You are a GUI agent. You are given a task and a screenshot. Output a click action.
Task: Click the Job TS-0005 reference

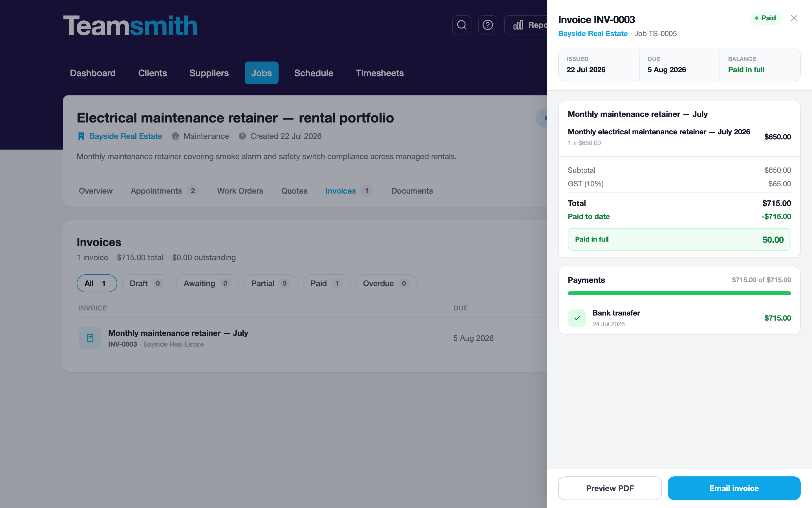[655, 34]
